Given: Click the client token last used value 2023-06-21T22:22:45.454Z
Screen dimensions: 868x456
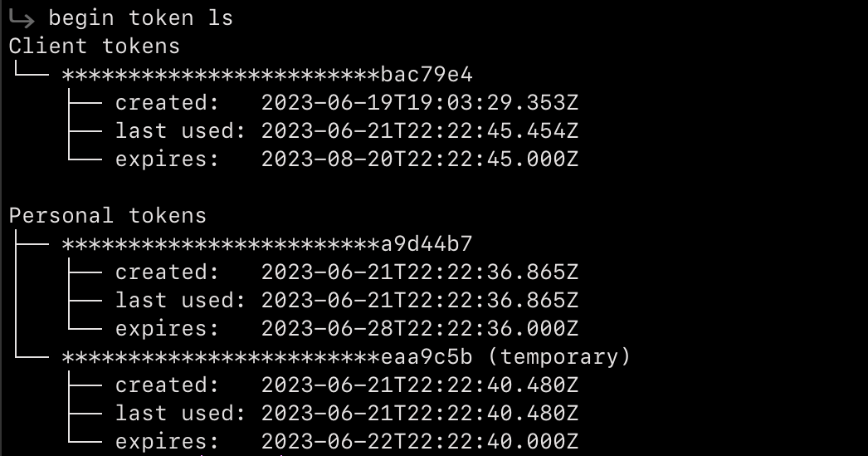Looking at the screenshot, I should tap(420, 131).
